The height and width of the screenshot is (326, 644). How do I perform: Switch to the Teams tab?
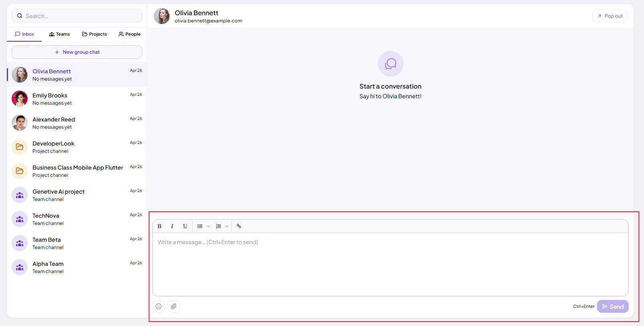tap(59, 34)
